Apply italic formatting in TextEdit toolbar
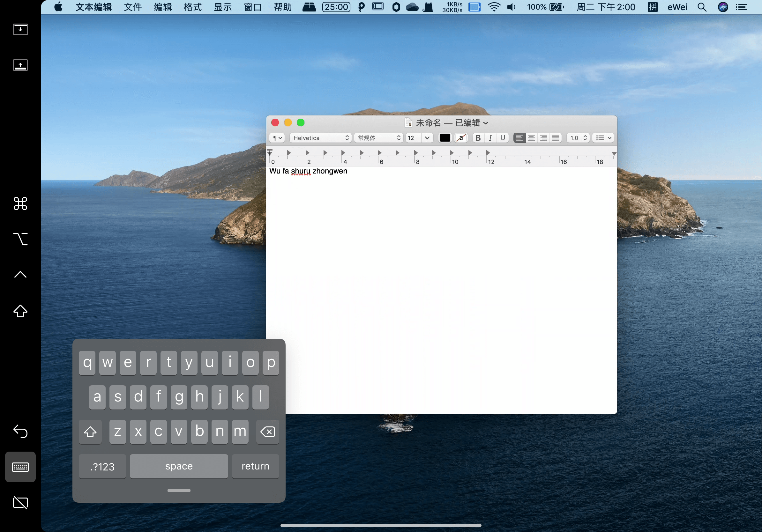 click(x=490, y=138)
